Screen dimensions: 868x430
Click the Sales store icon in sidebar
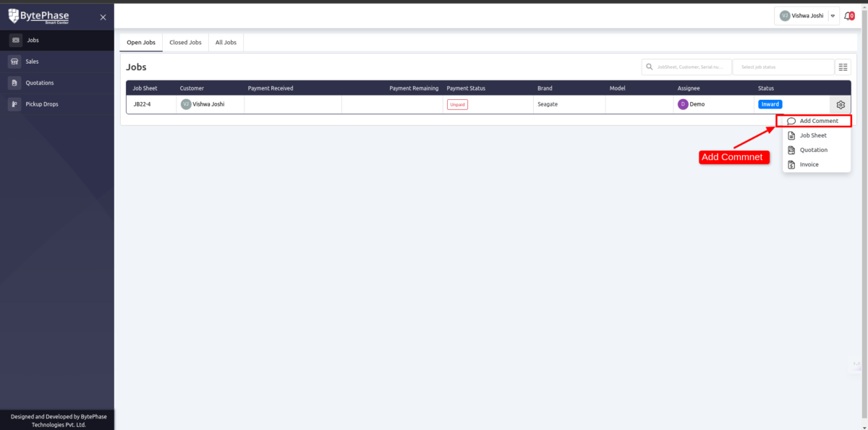tap(15, 62)
